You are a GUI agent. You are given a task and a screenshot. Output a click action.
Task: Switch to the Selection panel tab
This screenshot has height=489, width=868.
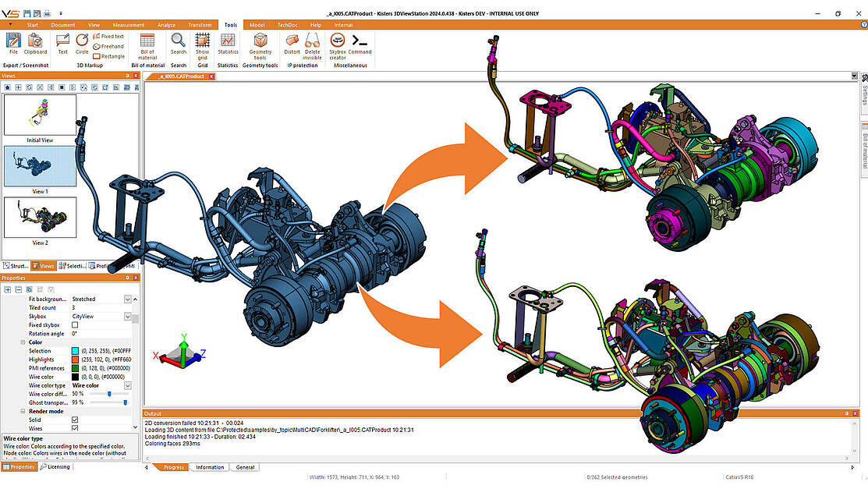72,267
